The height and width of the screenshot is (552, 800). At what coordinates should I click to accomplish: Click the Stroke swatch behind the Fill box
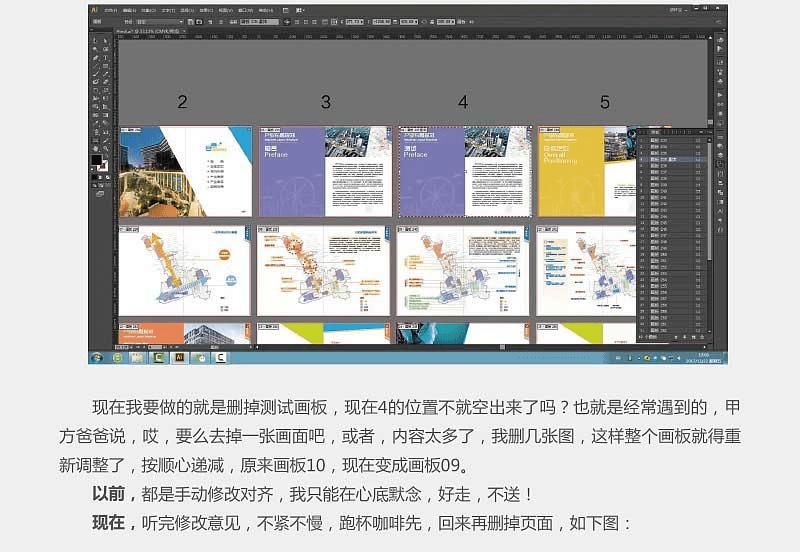(x=104, y=166)
